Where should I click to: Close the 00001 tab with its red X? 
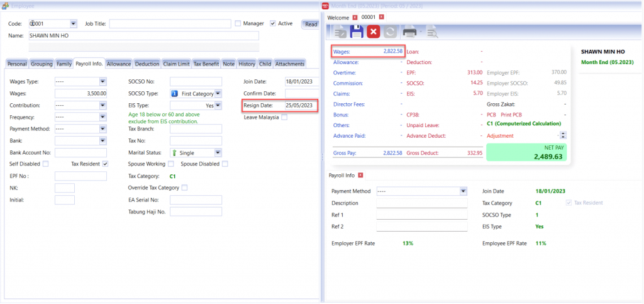[381, 17]
